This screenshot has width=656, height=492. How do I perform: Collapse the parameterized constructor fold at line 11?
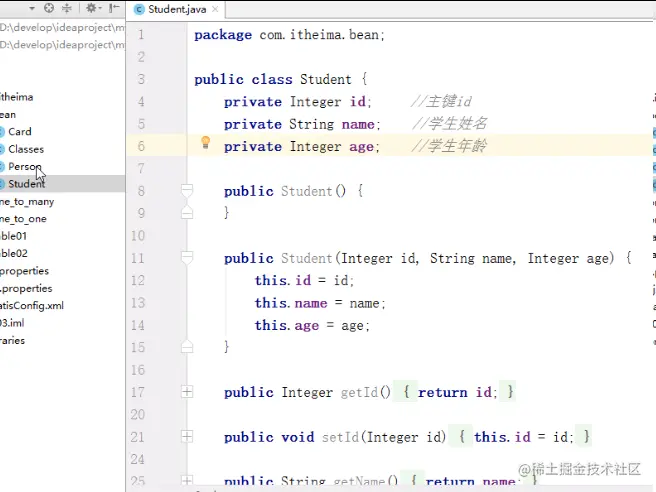(x=187, y=258)
